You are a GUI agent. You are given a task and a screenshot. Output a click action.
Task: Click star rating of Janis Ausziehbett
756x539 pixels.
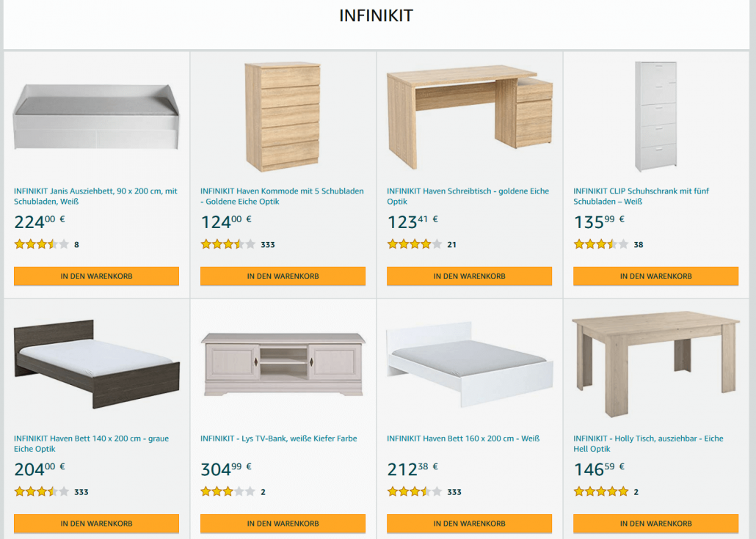pos(42,245)
